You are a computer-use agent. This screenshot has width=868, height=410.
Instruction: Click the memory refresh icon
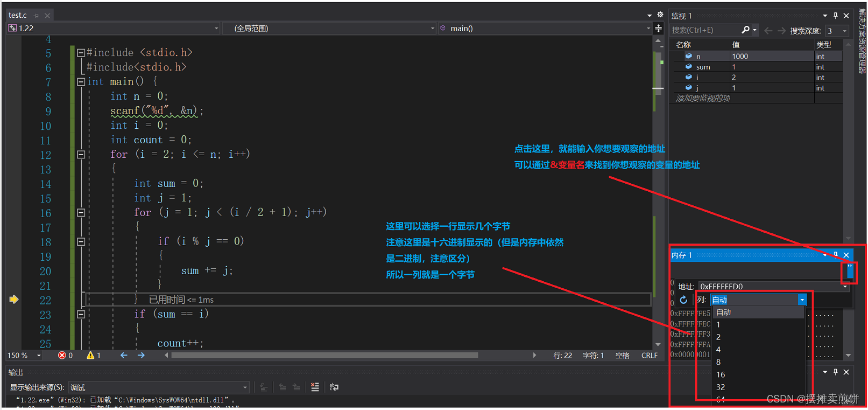pyautogui.click(x=683, y=300)
